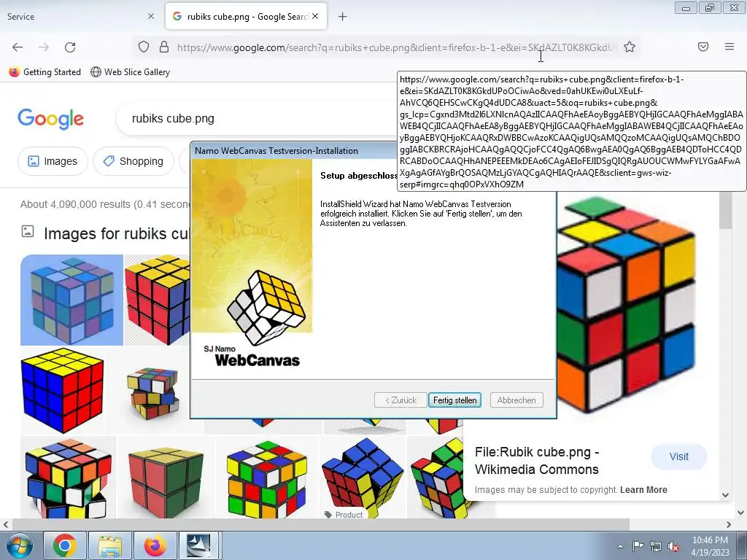
Task: Open Getting Started bookmark
Action: tap(45, 72)
